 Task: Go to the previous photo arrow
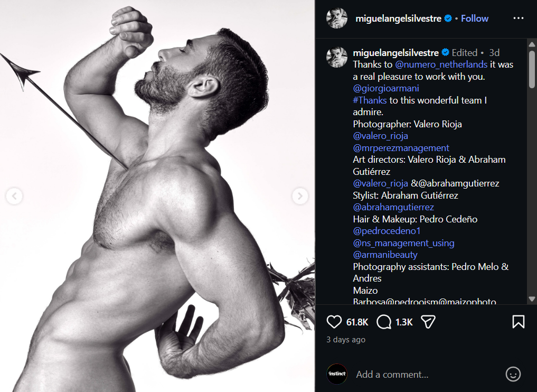point(14,197)
